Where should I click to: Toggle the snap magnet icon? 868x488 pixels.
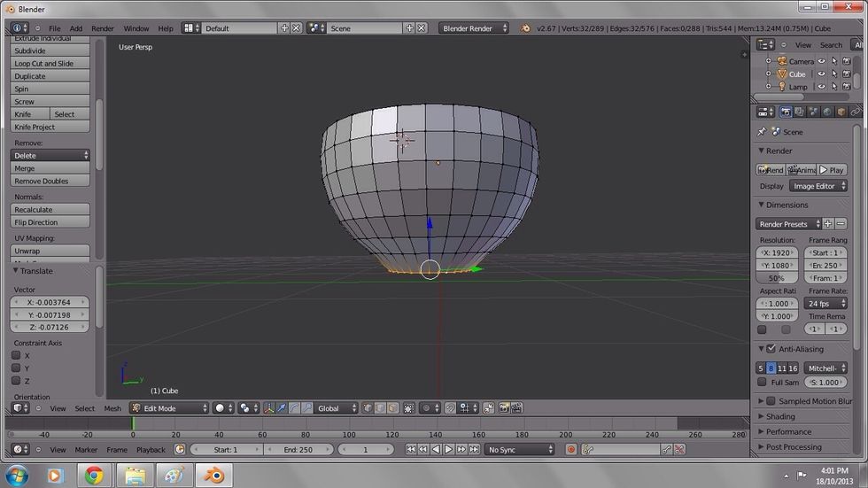click(x=451, y=408)
